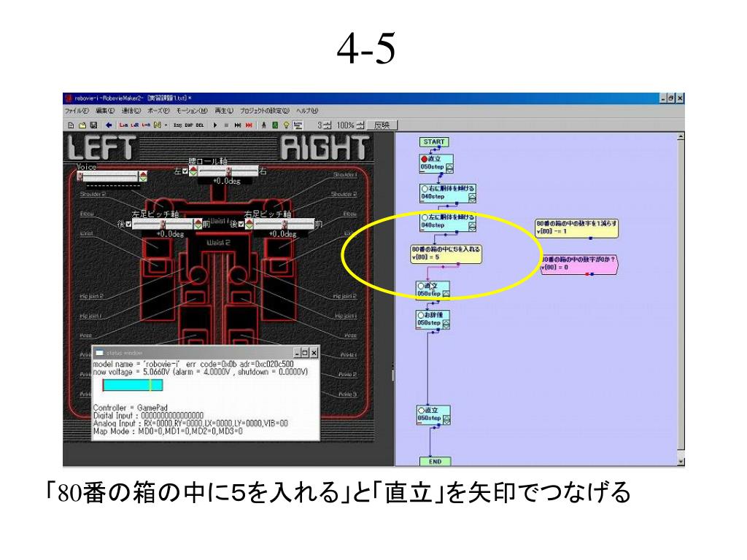Click the 反映 apply button
The height and width of the screenshot is (560, 747).
pyautogui.click(x=382, y=125)
